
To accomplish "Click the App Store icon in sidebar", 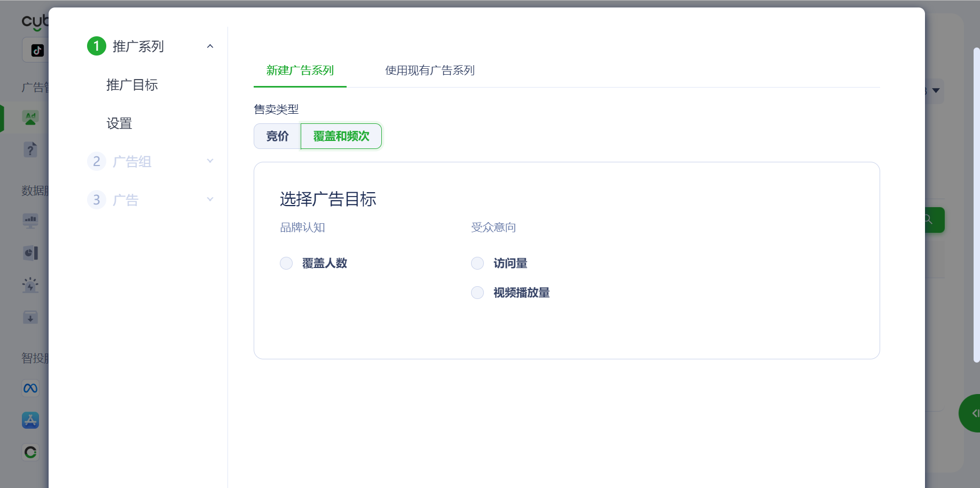I will coord(30,420).
